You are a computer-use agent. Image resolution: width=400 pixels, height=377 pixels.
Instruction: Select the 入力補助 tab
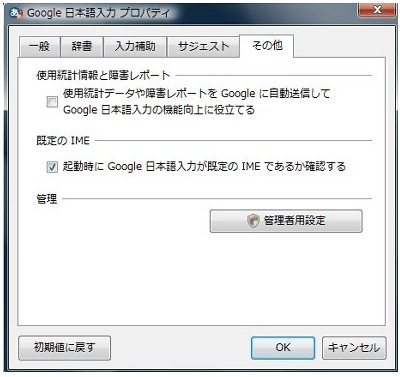[x=135, y=47]
